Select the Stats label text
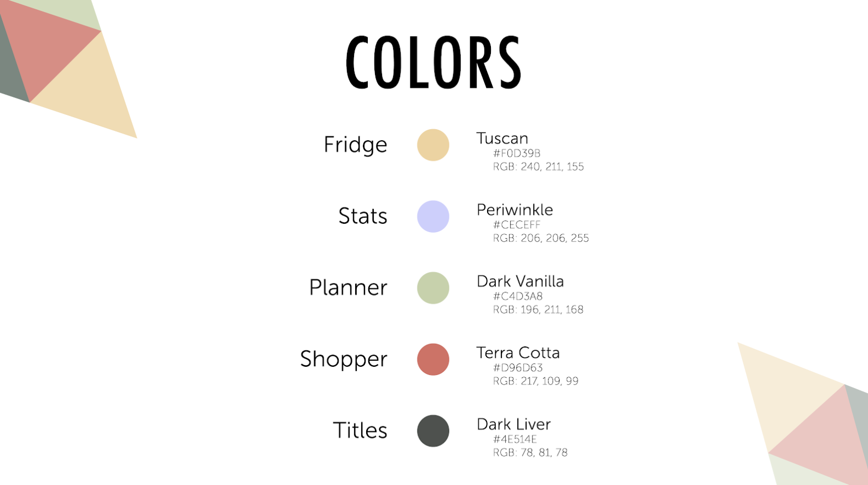Viewport: 868px width, 485px height. tap(362, 216)
